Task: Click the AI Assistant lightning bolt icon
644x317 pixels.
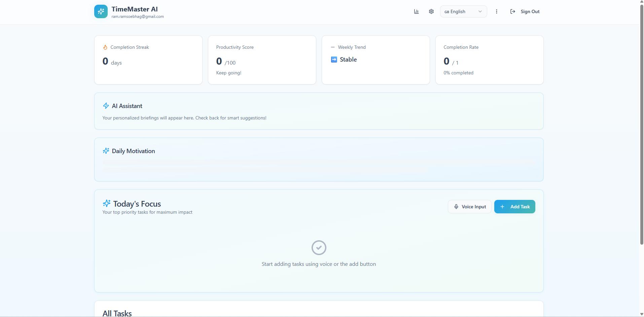Action: 106,106
